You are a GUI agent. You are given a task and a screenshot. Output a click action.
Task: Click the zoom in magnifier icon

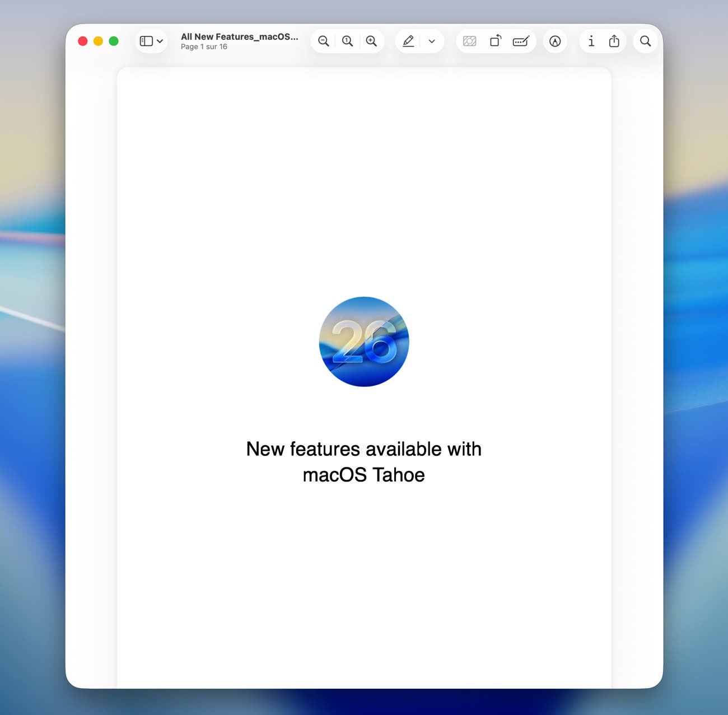[x=371, y=41]
